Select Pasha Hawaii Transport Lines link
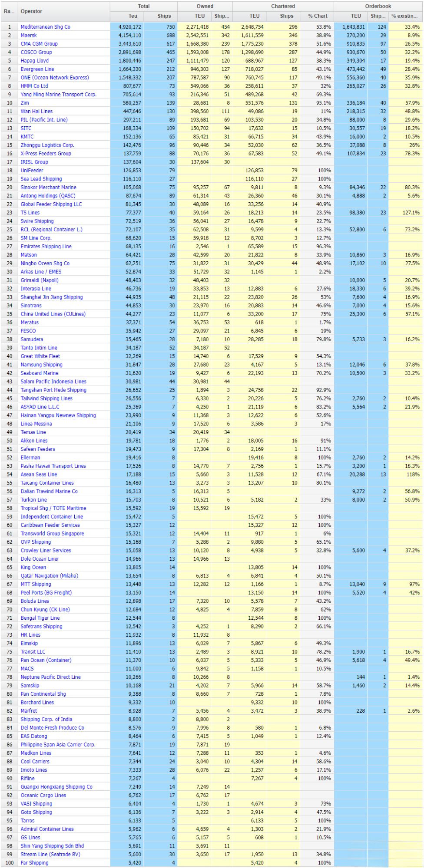Screen dimensions: 424x868 point(53,466)
